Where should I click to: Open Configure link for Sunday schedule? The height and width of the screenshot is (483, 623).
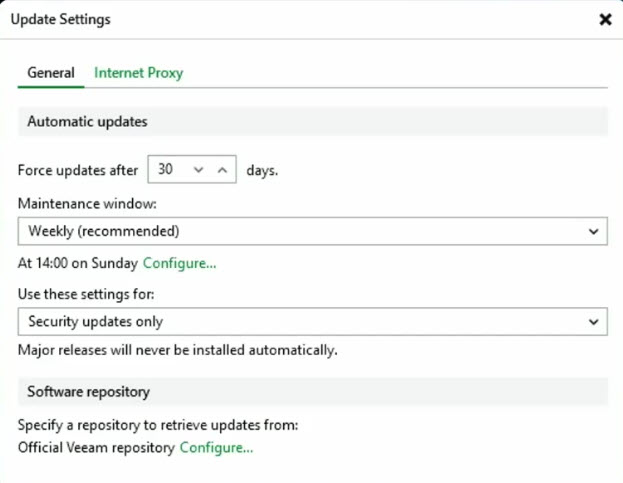[x=180, y=263]
